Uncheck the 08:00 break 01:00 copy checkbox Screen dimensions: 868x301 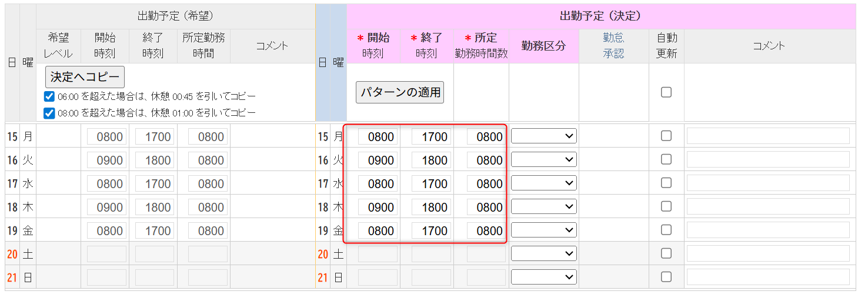49,113
